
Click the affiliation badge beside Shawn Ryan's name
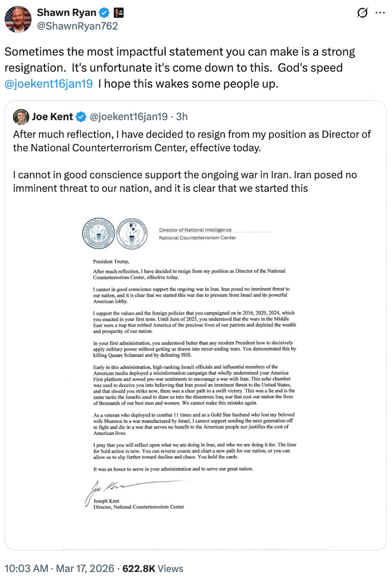click(x=118, y=13)
